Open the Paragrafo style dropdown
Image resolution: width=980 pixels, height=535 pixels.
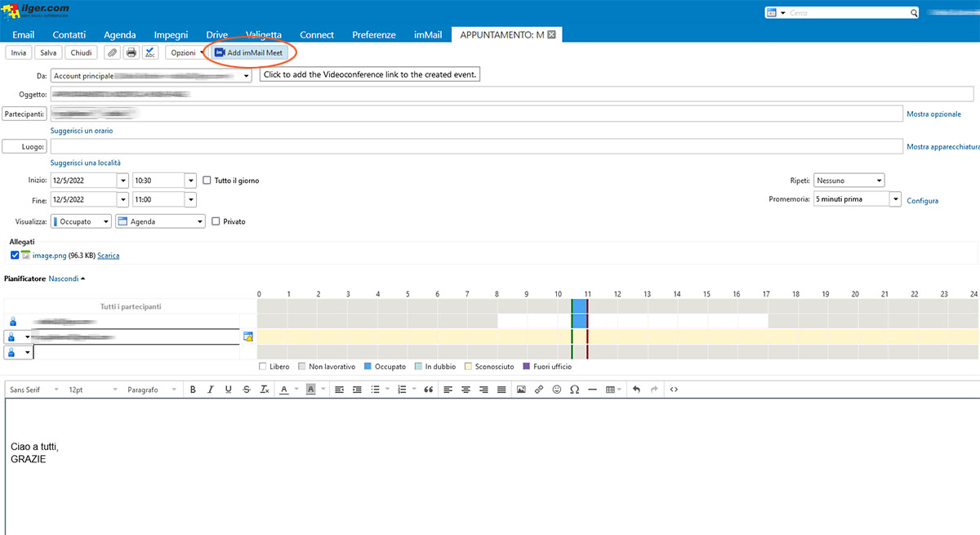[153, 390]
